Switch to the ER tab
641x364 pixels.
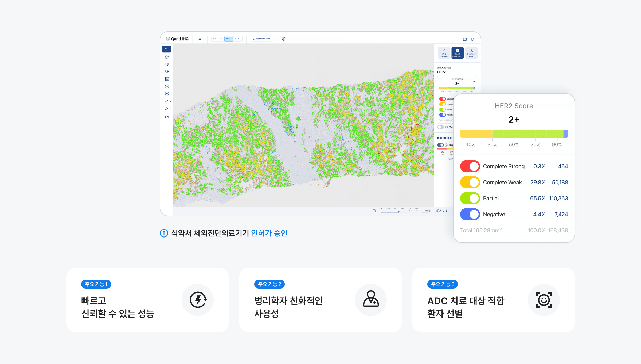pos(214,39)
